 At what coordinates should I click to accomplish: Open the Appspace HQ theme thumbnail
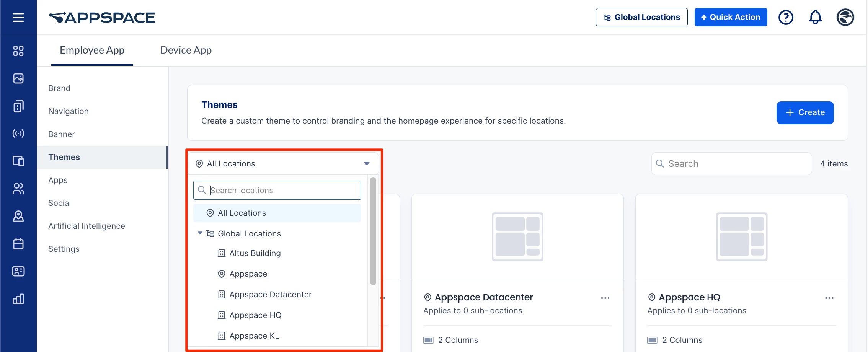pyautogui.click(x=742, y=237)
